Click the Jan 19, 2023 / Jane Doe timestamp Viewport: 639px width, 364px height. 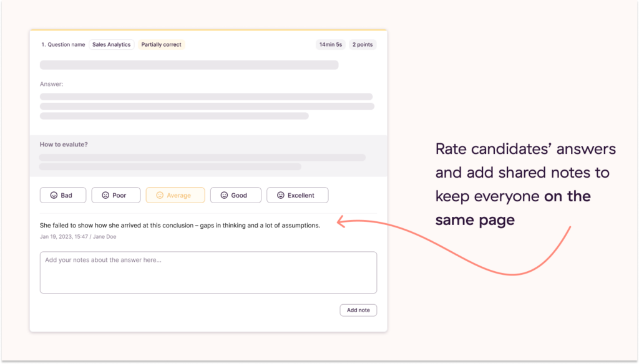click(x=78, y=237)
